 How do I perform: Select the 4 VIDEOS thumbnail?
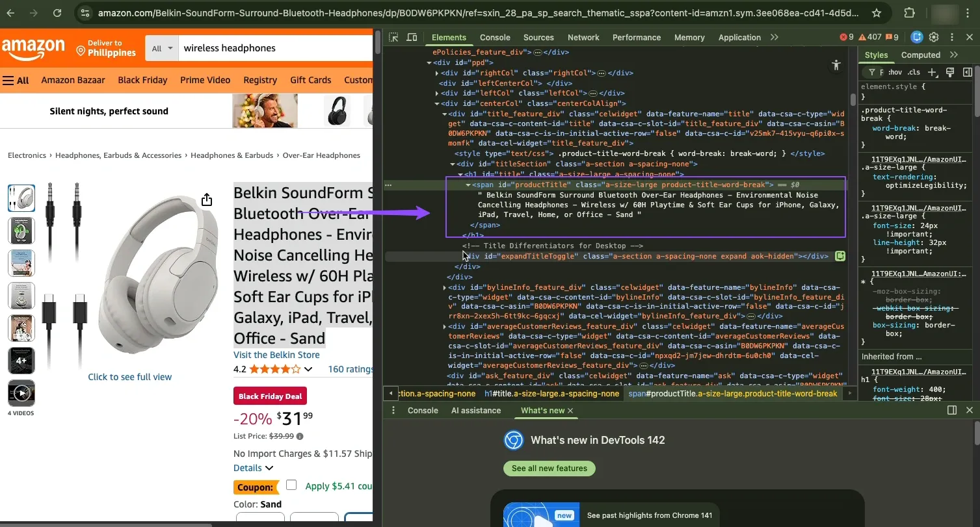click(21, 393)
